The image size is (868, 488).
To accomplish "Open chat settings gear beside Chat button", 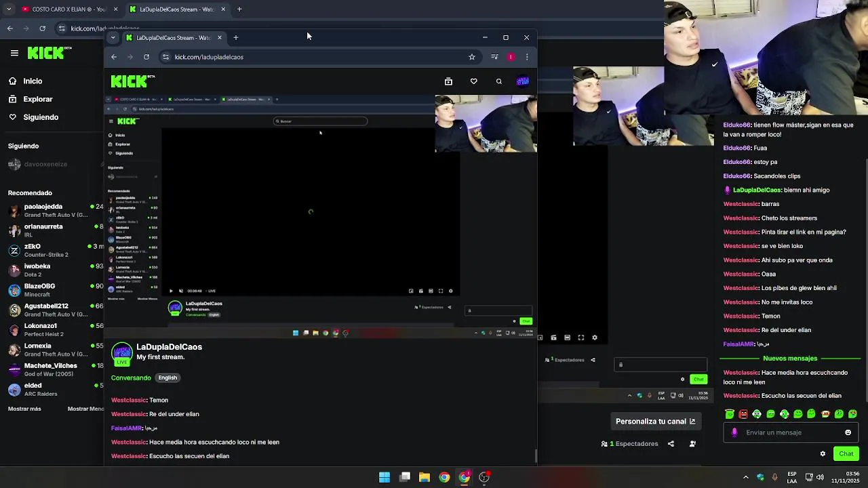I will click(x=823, y=454).
